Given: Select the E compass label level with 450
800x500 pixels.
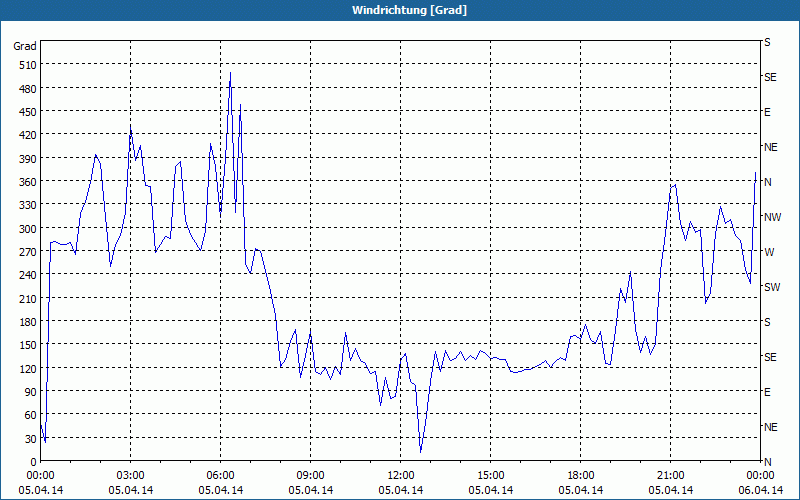Looking at the screenshot, I should coord(767,112).
